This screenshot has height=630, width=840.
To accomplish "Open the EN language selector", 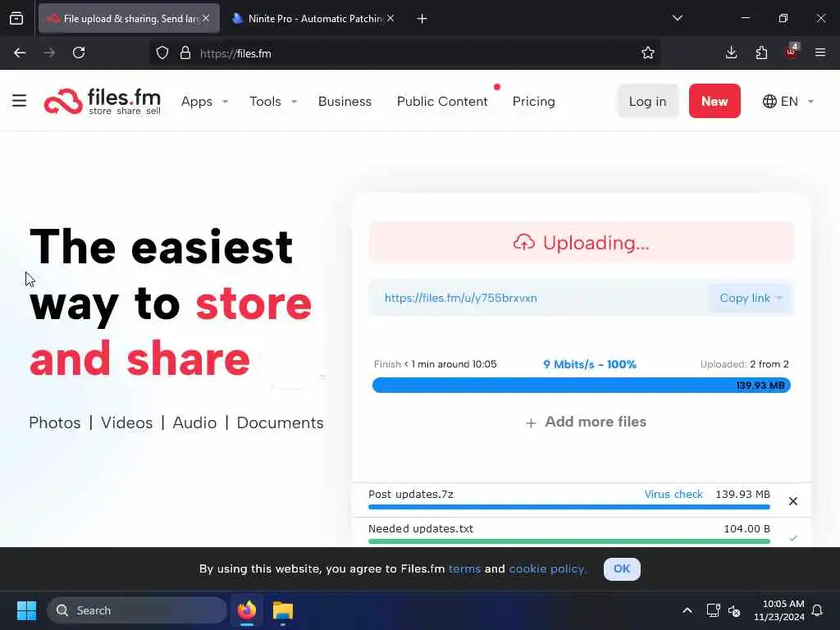I will pos(788,101).
